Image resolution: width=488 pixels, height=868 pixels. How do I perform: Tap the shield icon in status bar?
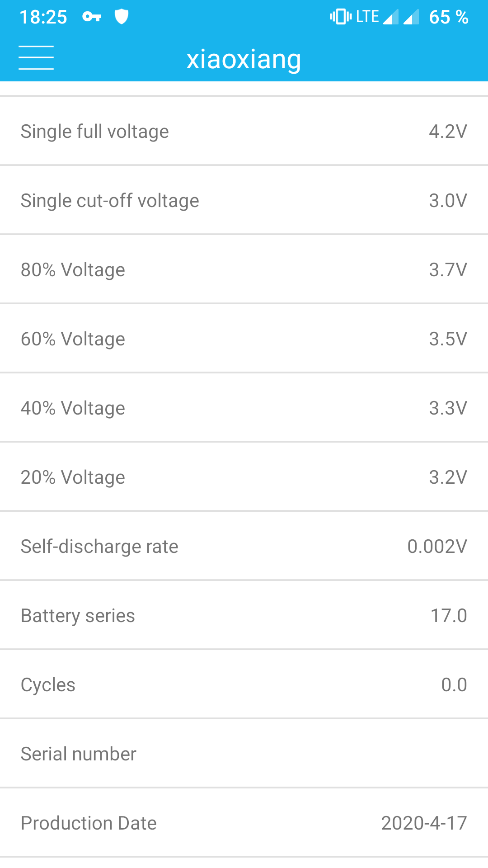point(122,17)
